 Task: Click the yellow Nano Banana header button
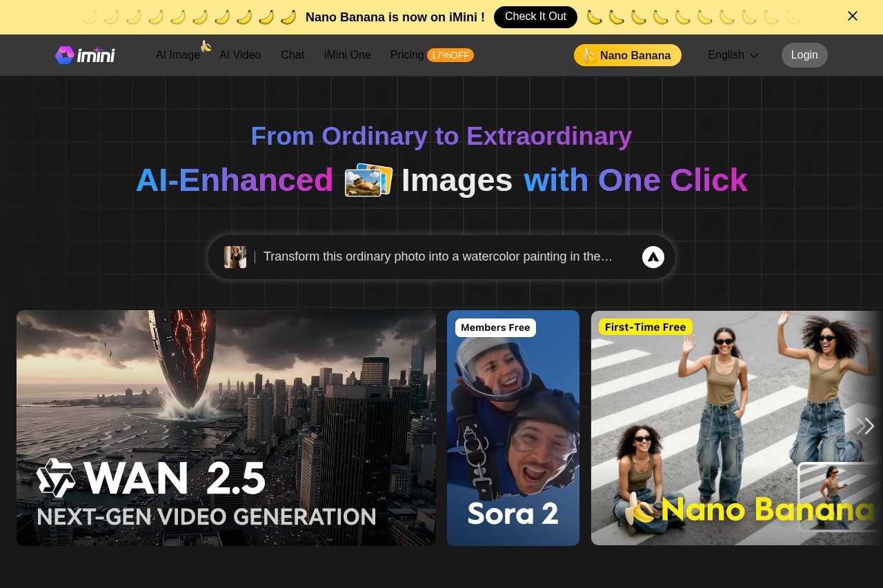point(627,55)
